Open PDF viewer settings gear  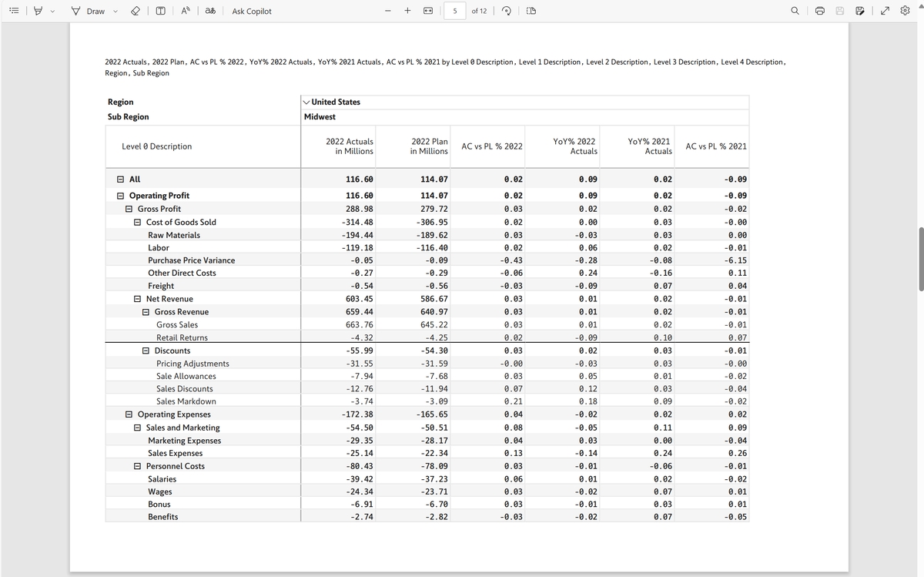pos(906,11)
